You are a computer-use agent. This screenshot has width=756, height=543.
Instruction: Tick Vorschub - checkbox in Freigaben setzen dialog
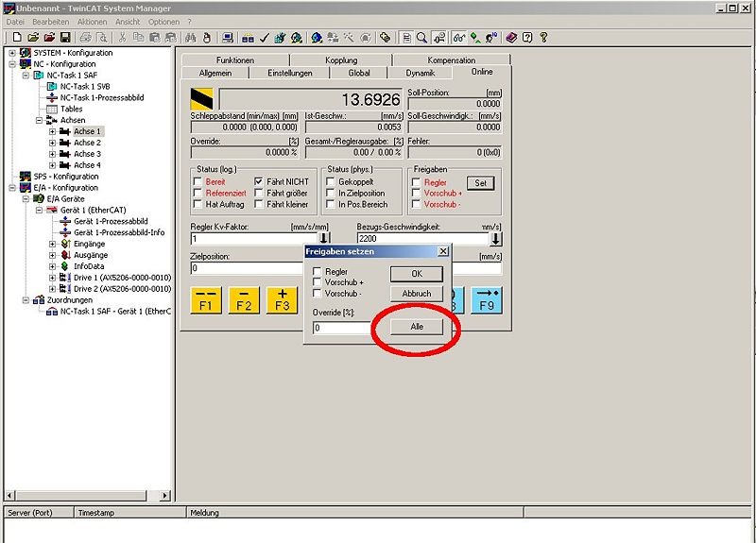(317, 293)
